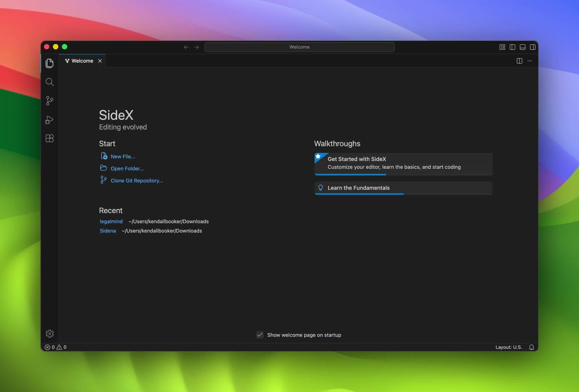Open the Extensions view
579x392 pixels.
49,138
